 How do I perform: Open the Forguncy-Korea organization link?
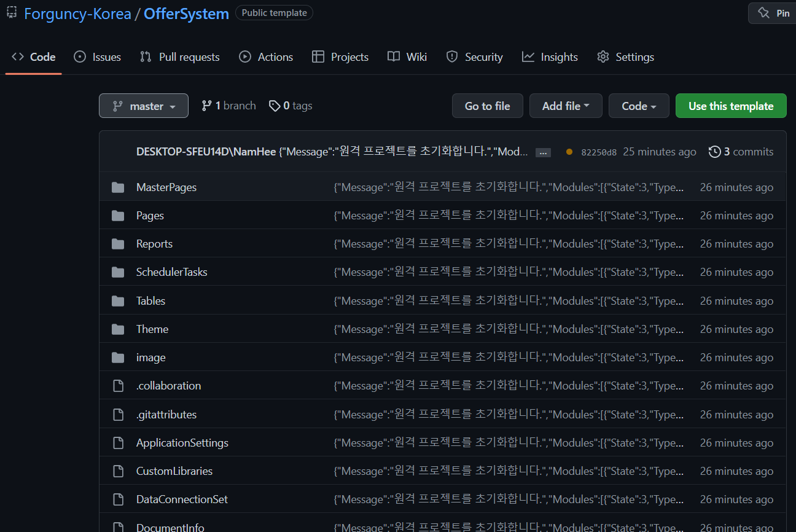tap(77, 14)
